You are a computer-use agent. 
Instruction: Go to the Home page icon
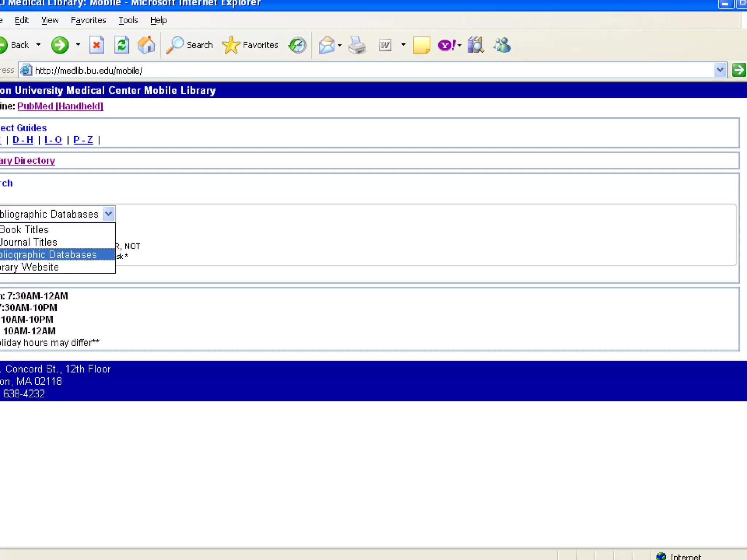[x=146, y=45]
